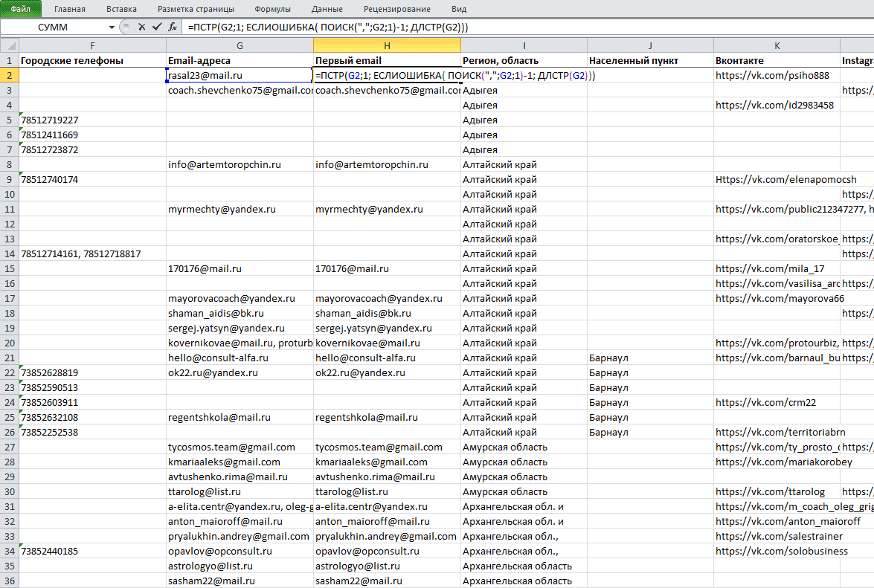The height and width of the screenshot is (588, 874).
Task: Open the Вид ribbon tab
Action: tap(459, 9)
